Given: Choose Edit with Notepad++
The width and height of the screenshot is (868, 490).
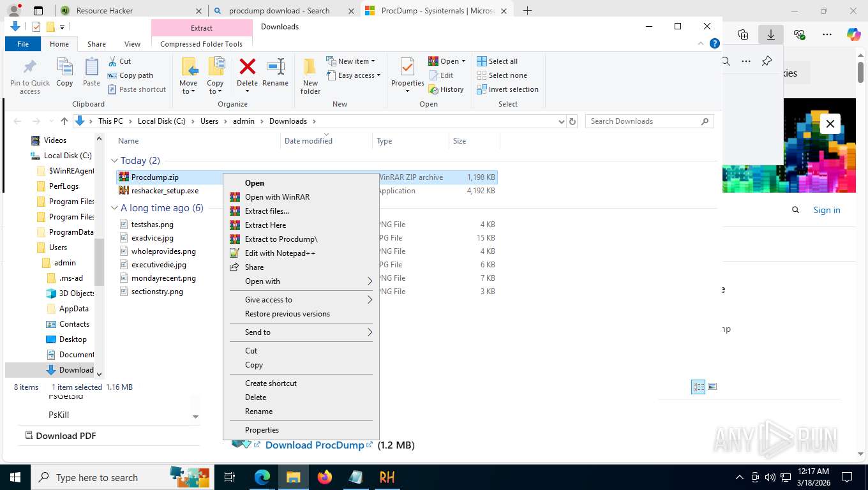Looking at the screenshot, I should (301, 253).
